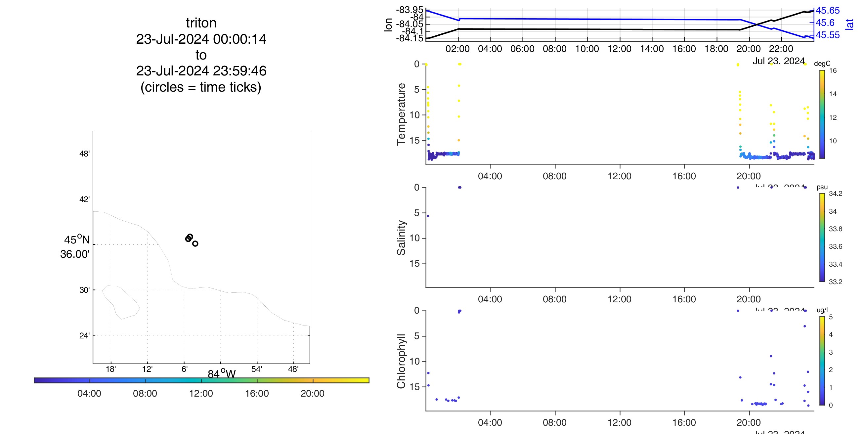Click the '84°W' longitude label
This screenshot has height=434, width=868.
(221, 373)
